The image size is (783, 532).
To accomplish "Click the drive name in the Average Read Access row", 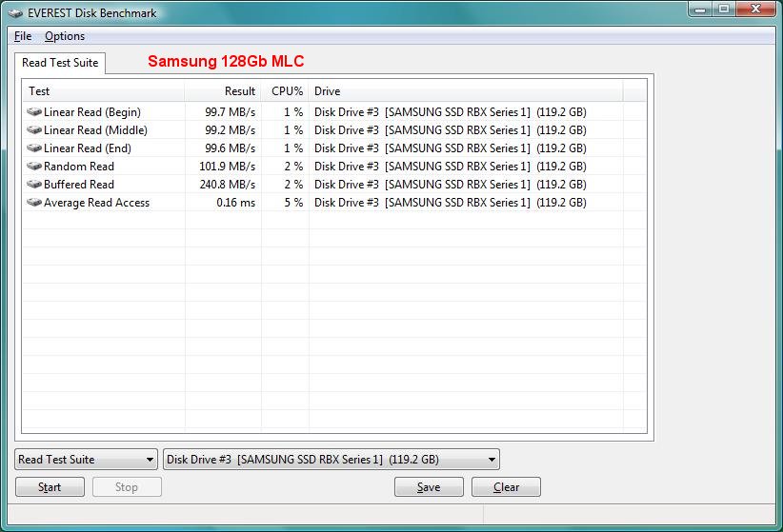I will (450, 202).
